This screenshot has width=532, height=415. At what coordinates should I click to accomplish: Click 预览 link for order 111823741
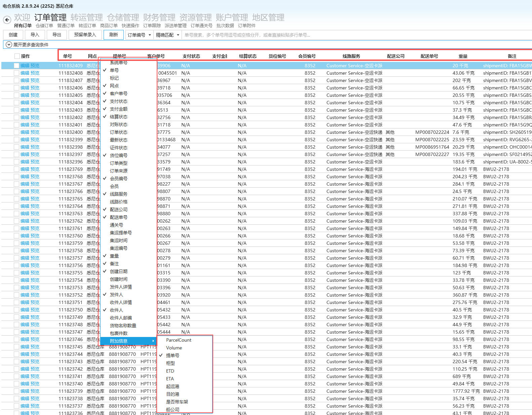[x=35, y=376]
